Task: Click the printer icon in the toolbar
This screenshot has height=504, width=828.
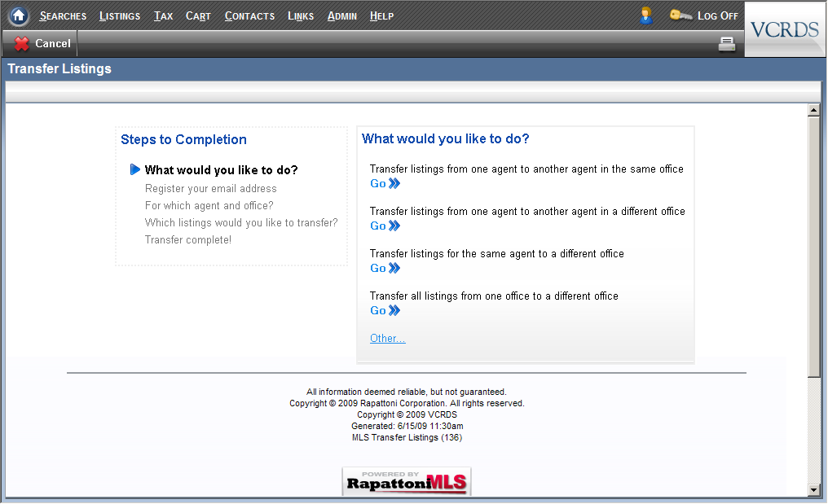Action: pos(727,44)
